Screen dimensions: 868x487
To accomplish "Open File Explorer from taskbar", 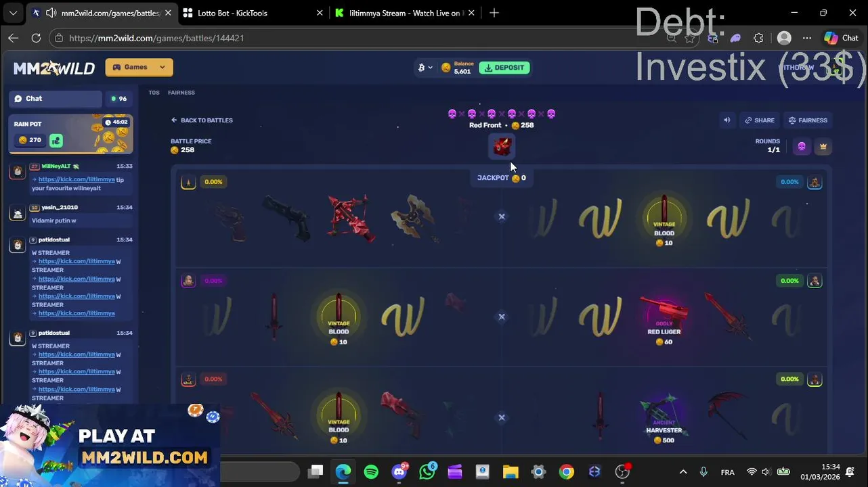I will (x=511, y=472).
